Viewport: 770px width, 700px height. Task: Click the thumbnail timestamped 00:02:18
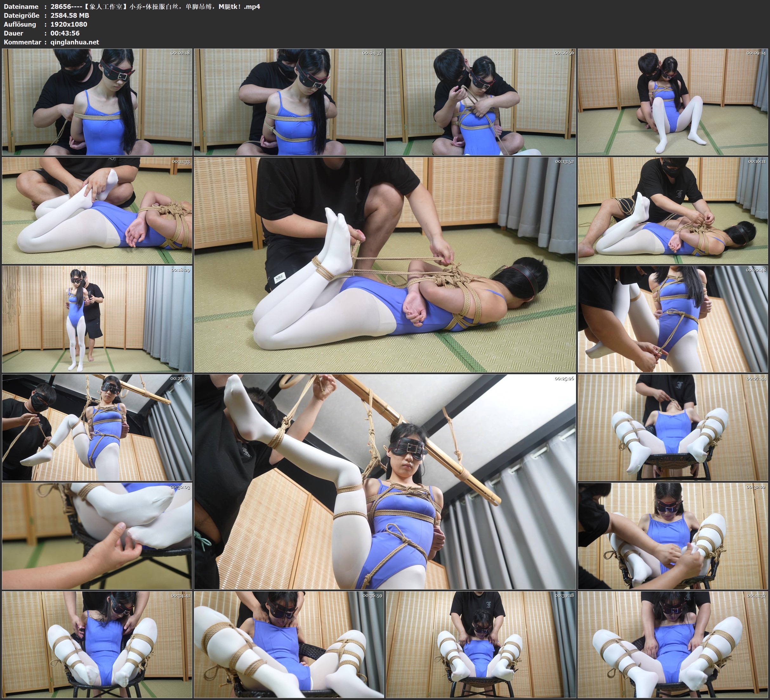97,102
